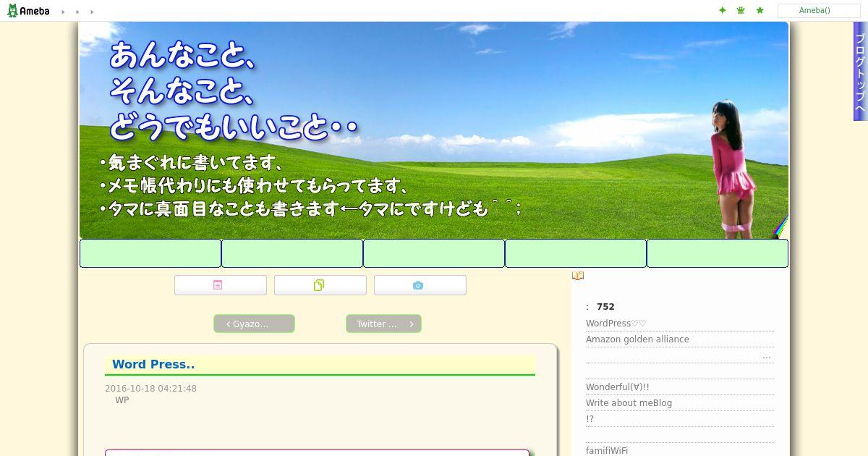The width and height of the screenshot is (868, 456).
Task: Go to previous post Gyazo...
Action: point(254,324)
